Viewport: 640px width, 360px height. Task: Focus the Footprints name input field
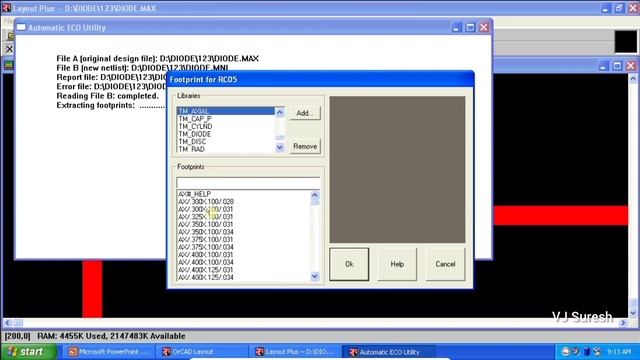click(248, 182)
